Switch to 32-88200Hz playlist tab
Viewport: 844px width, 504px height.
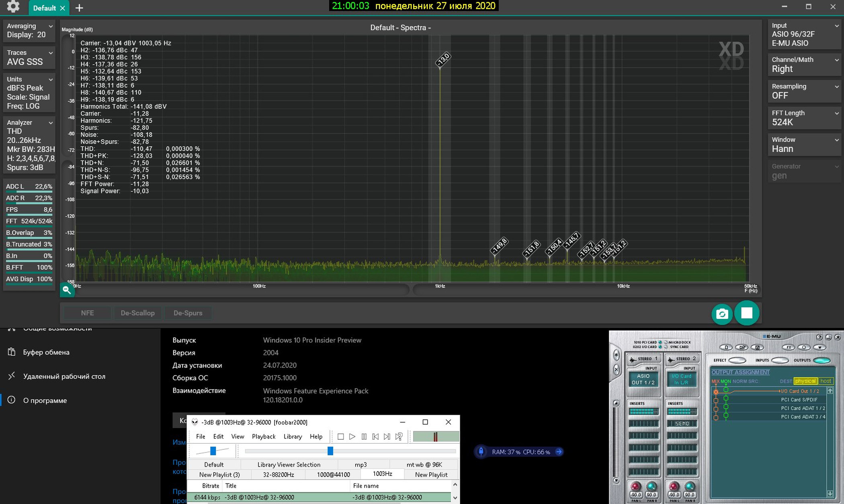[x=278, y=475]
